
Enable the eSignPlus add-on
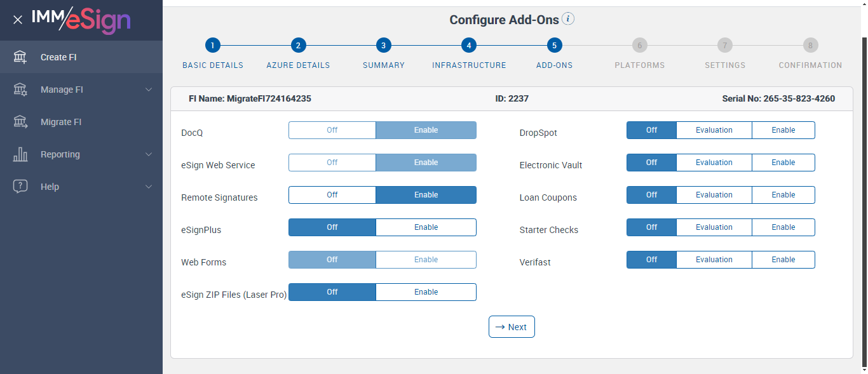click(x=426, y=227)
